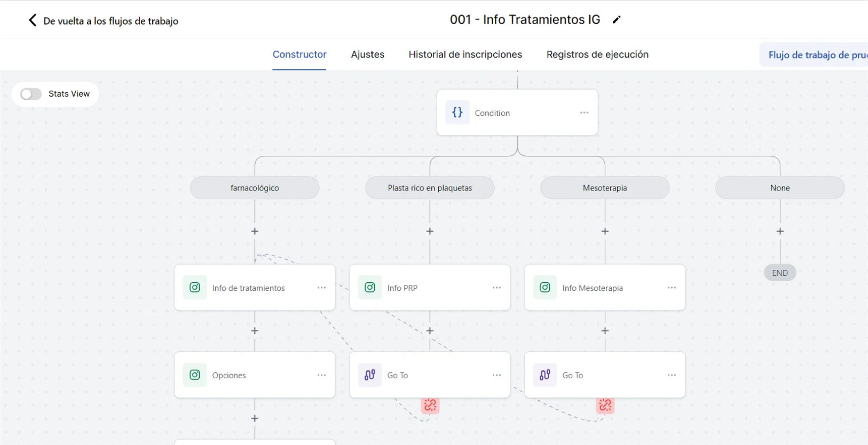868x445 pixels.
Task: Click the broken link icon under Info PRP's Go To
Action: pyautogui.click(x=430, y=406)
